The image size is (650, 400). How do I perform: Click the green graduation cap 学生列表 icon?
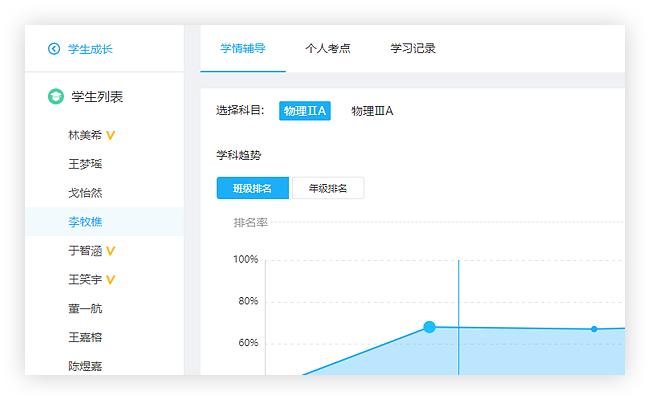click(56, 97)
